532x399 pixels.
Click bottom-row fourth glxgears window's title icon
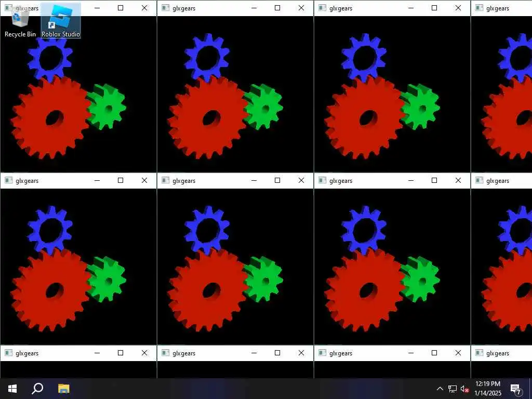479,353
